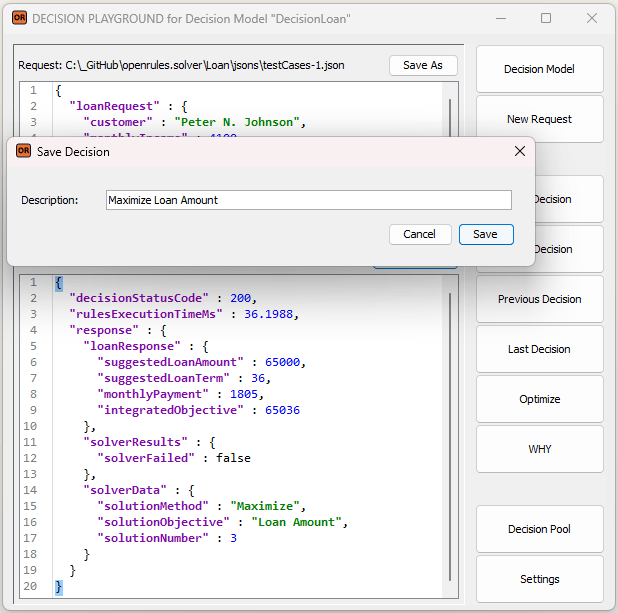This screenshot has height=613, width=618.
Task: Confirm with the Save button in dialog
Action: 485,234
